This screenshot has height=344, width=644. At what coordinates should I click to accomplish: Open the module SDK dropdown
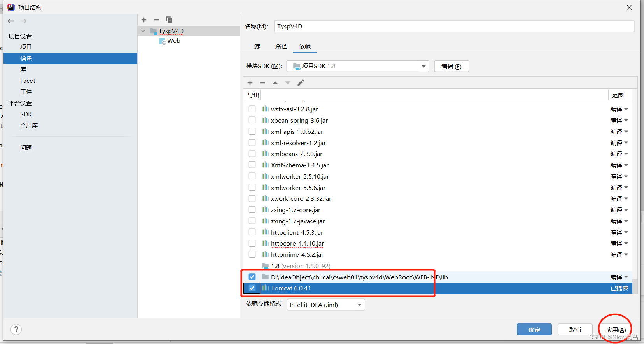[x=358, y=66]
